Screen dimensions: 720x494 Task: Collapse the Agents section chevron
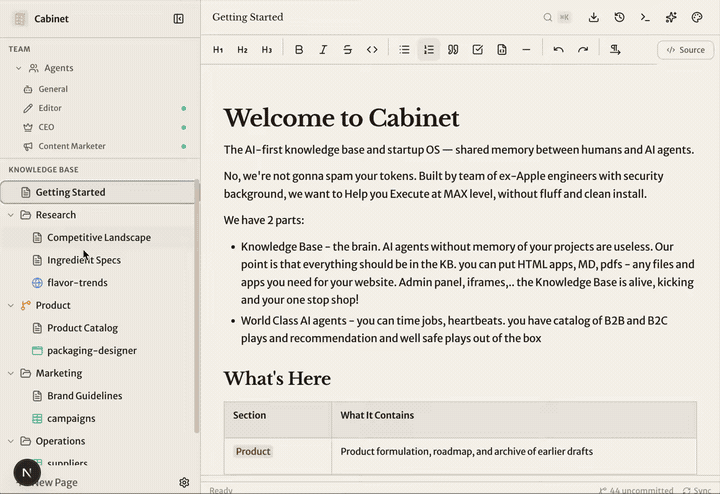pos(18,68)
